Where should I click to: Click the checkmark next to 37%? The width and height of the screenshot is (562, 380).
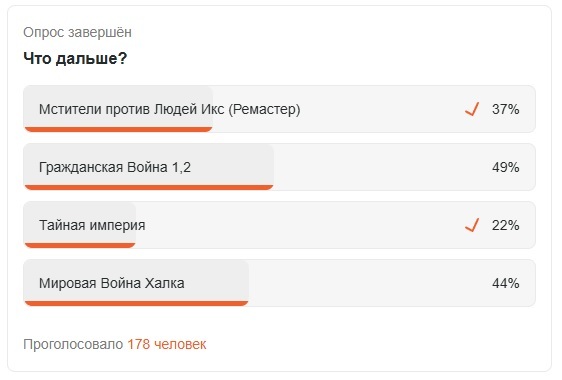(472, 109)
